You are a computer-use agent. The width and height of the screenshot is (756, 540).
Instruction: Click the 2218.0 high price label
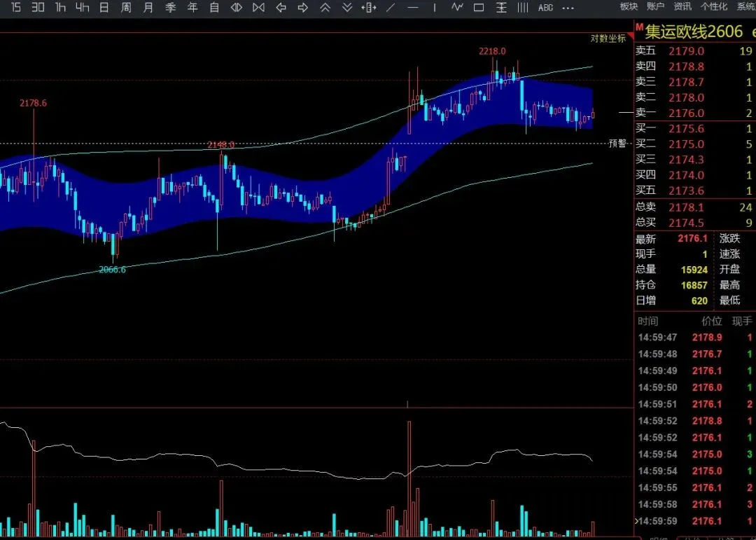[x=492, y=51]
